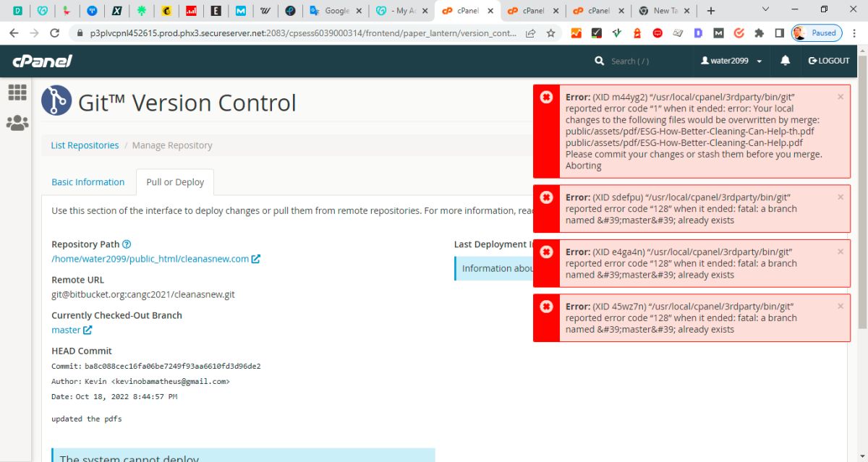Click the red checkmark circle extension icon

(739, 33)
